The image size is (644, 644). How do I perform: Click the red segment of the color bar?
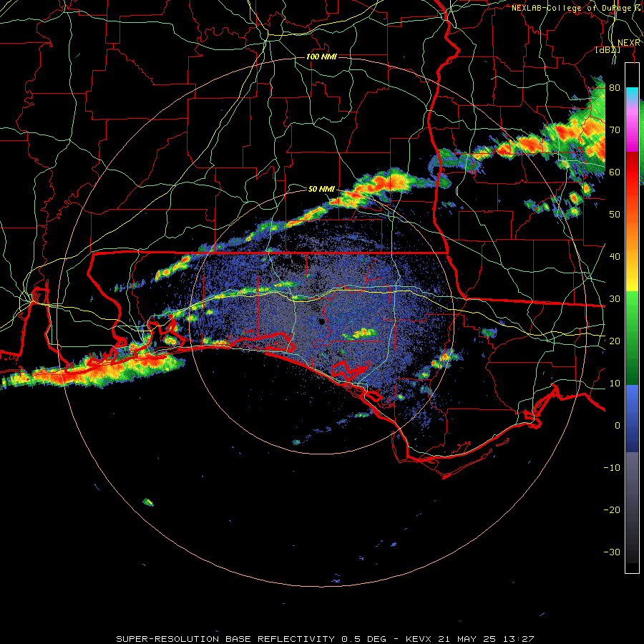(632, 172)
